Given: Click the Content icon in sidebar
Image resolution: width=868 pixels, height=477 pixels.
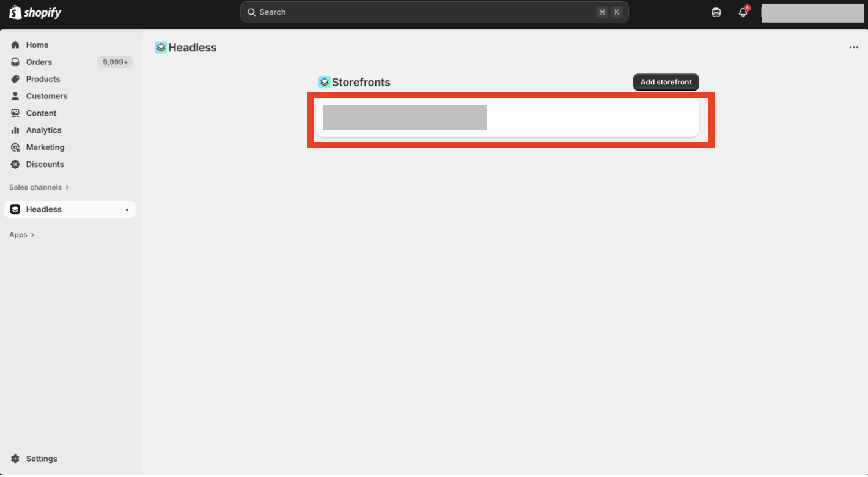Looking at the screenshot, I should pos(15,114).
